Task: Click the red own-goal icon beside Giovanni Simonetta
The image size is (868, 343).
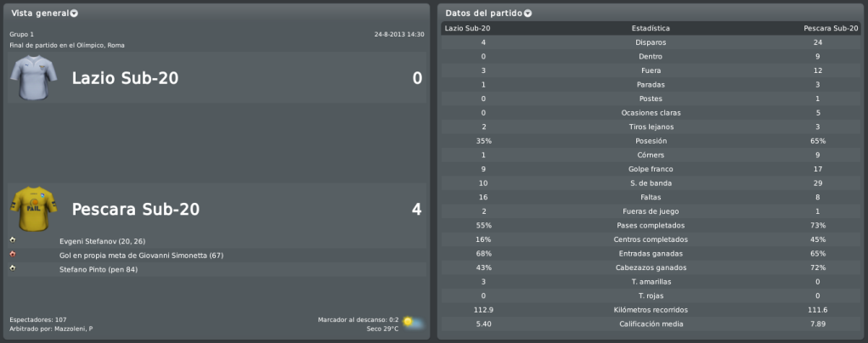Action: point(13,255)
